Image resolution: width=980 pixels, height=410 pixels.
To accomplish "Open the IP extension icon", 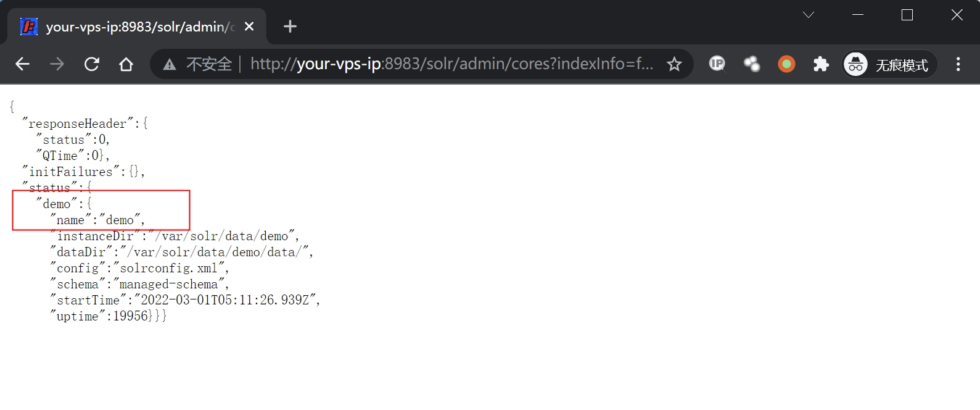I will [717, 64].
